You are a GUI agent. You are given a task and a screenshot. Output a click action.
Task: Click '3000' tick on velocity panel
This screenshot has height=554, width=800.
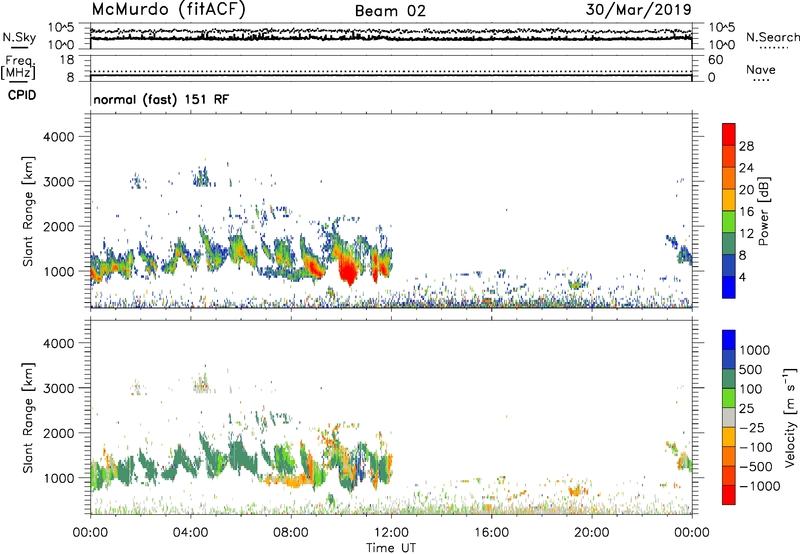[58, 388]
